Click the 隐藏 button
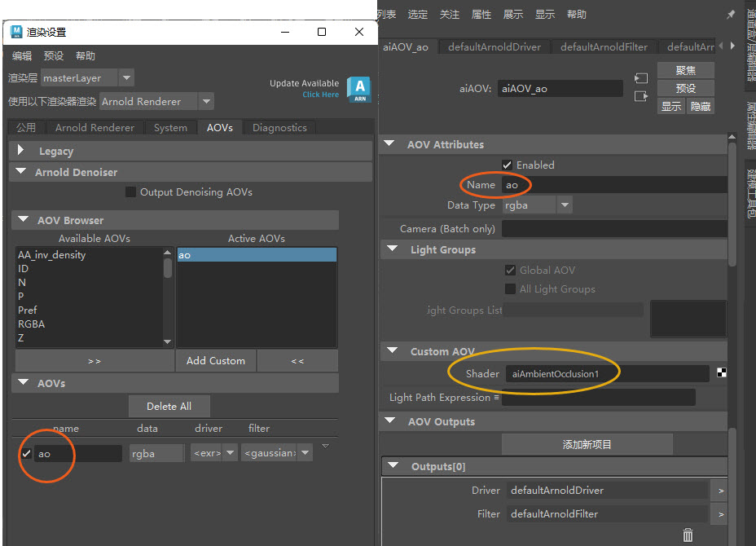The height and width of the screenshot is (546, 756). tap(700, 106)
